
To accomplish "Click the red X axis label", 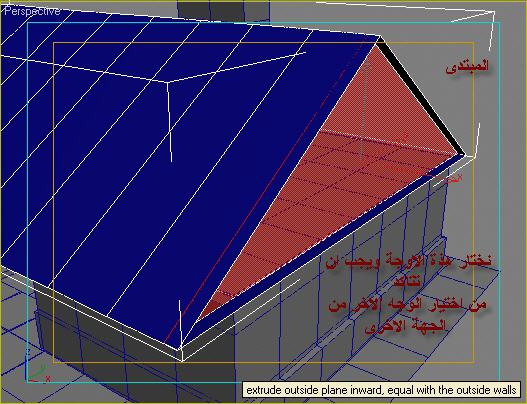I will [48, 378].
